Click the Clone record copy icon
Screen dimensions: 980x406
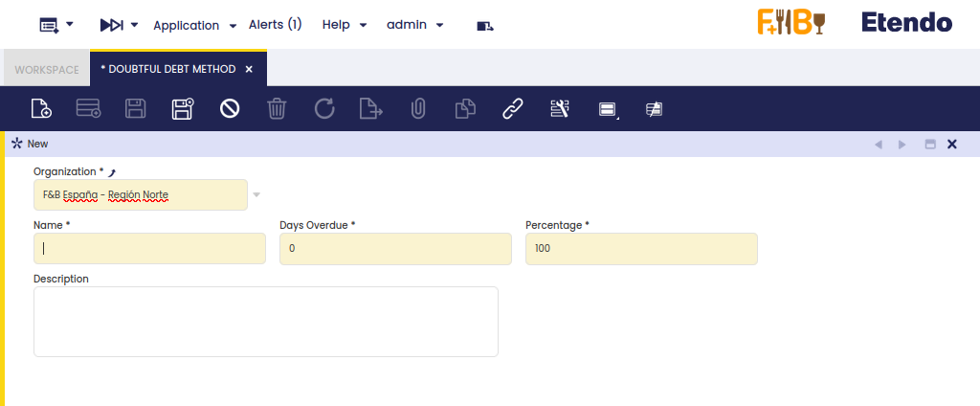[465, 109]
